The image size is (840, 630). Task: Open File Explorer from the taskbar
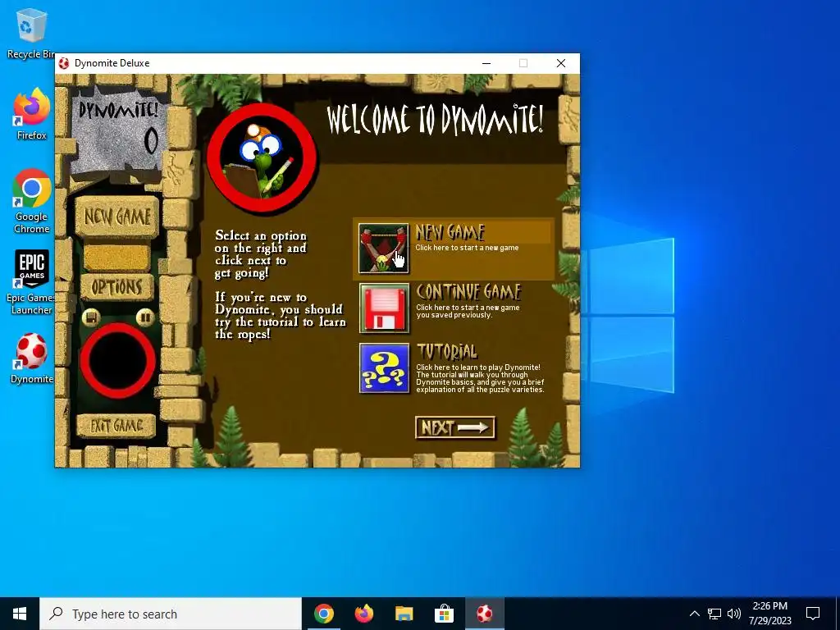[404, 614]
